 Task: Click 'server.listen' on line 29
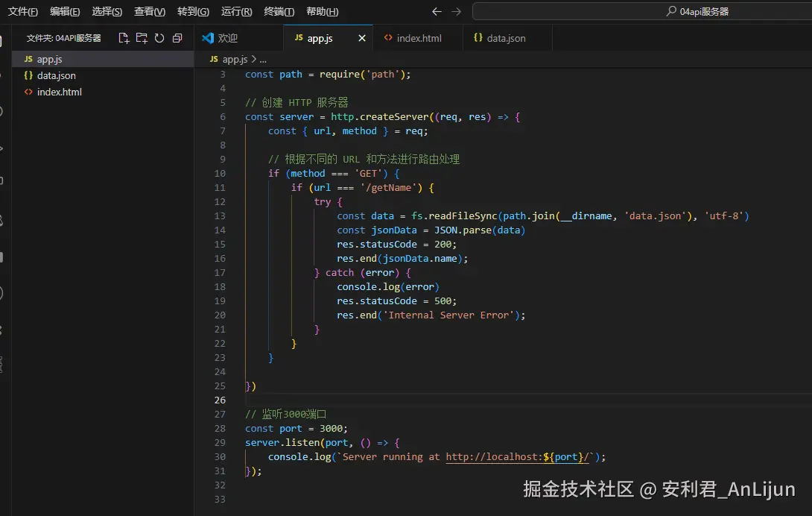point(282,442)
